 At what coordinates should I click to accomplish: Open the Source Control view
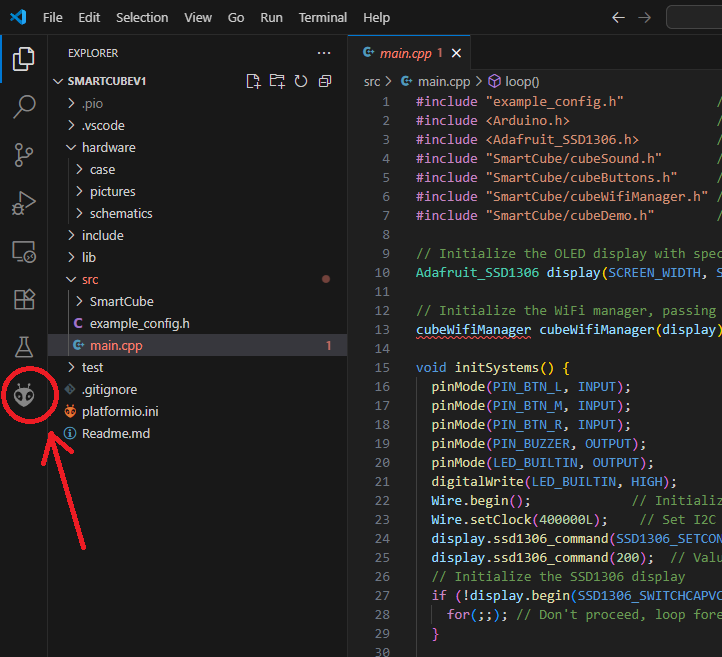pos(24,154)
